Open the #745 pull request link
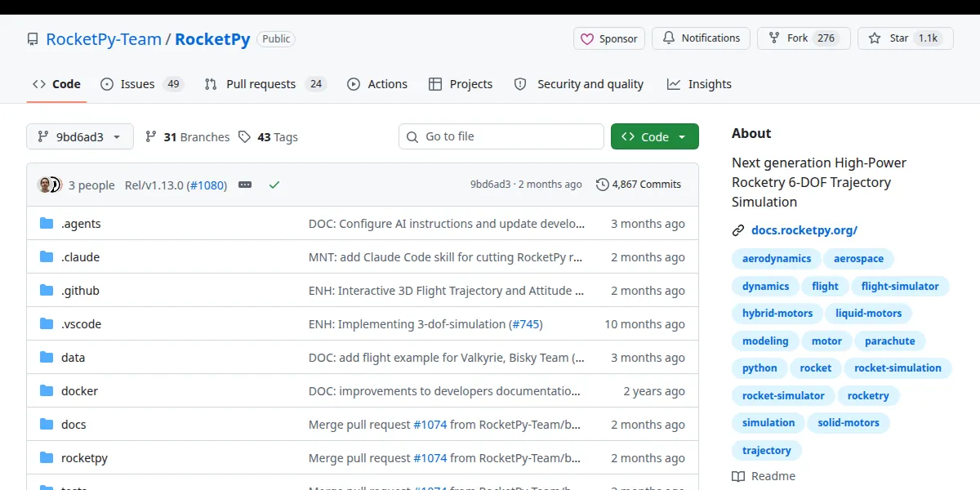The width and height of the screenshot is (980, 490). coord(525,324)
